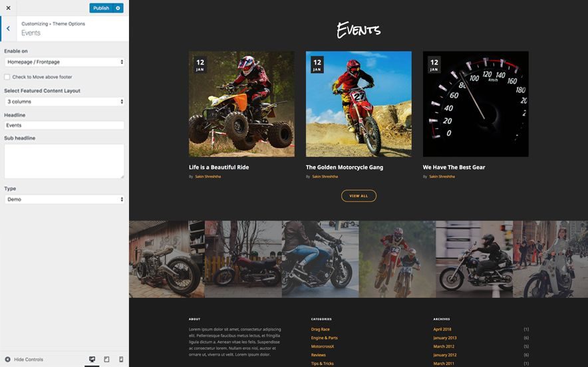Open The Golden Motorcycle Gang event thumbnail
This screenshot has width=588, height=367.
tap(359, 104)
